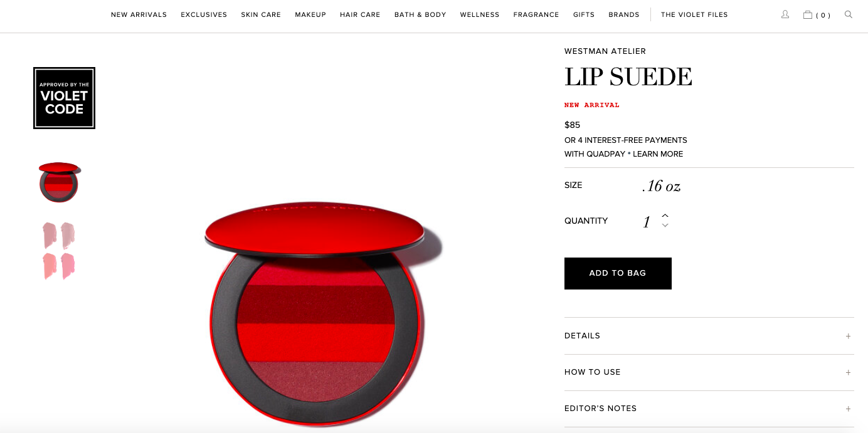This screenshot has width=868, height=433.
Task: Open the Makeup menu
Action: tap(310, 14)
